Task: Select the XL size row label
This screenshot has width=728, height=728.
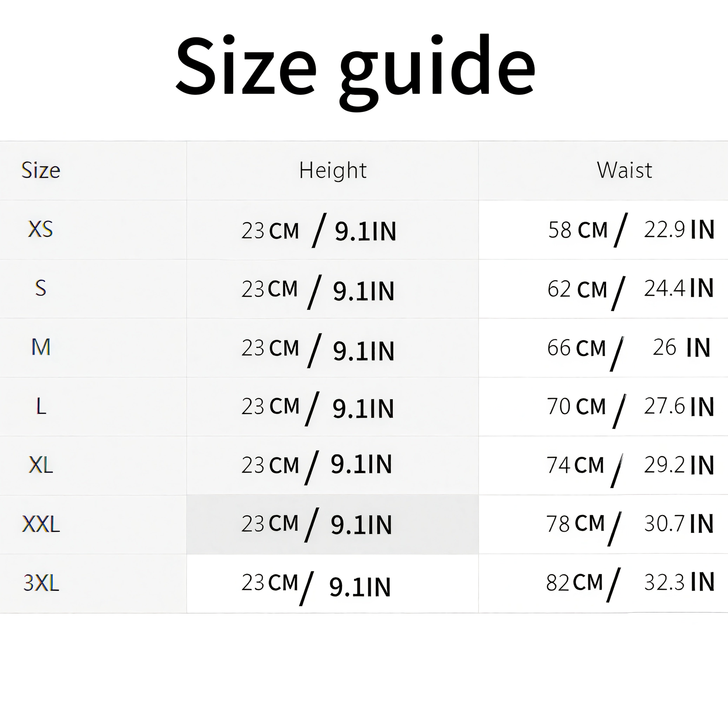Action: pyautogui.click(x=41, y=465)
